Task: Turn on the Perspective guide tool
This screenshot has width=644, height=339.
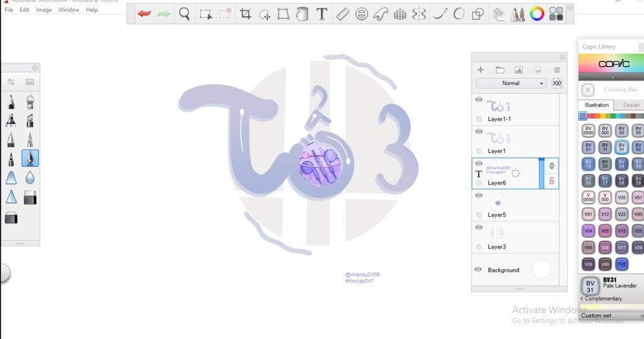Action: tap(399, 14)
